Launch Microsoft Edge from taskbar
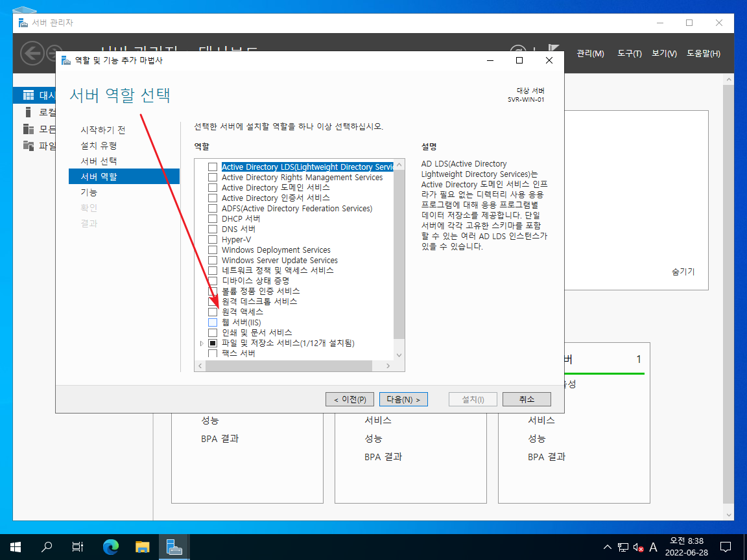 (x=110, y=546)
